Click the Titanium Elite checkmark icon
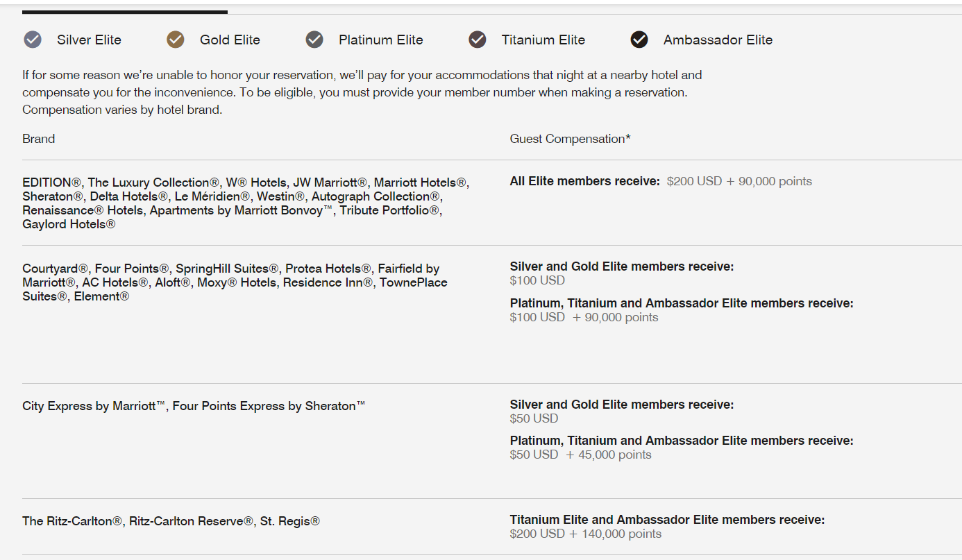This screenshot has width=962, height=560. point(478,40)
